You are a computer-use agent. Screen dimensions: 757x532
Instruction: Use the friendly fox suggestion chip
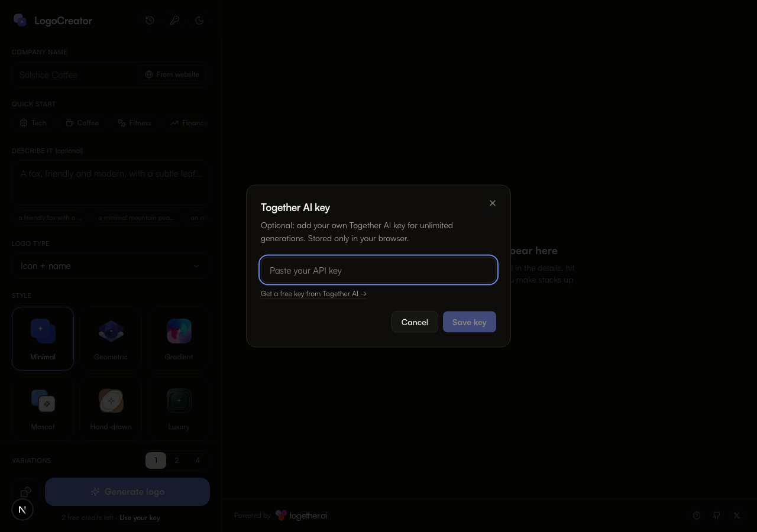[50, 218]
